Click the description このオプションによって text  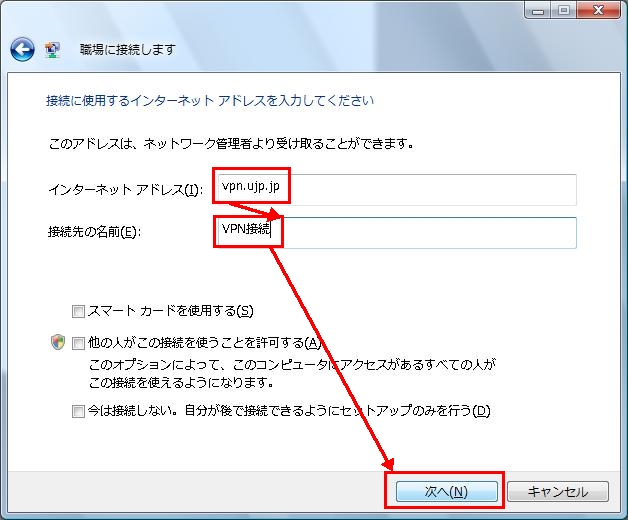point(292,373)
